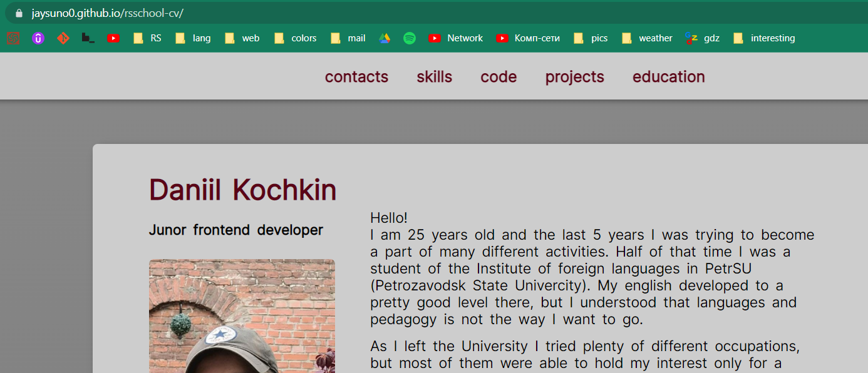
Task: Open the black terminal-style bookmark icon
Action: (x=88, y=38)
